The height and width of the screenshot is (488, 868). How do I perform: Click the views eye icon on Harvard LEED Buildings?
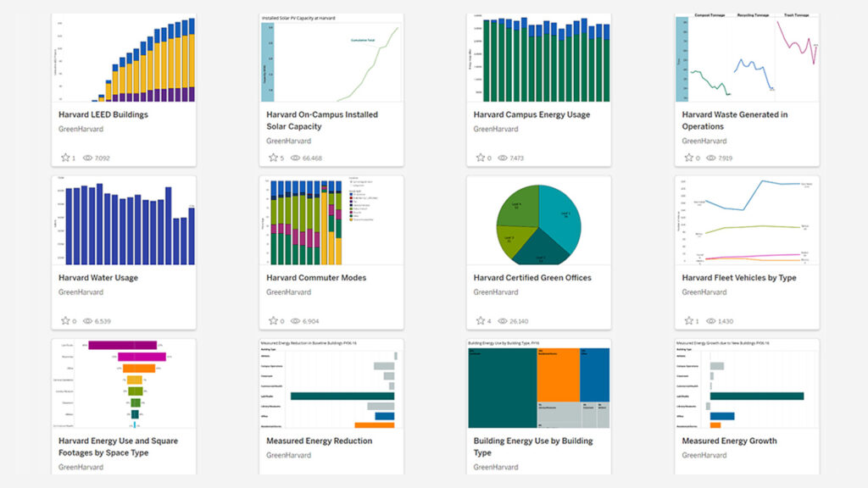coord(87,158)
